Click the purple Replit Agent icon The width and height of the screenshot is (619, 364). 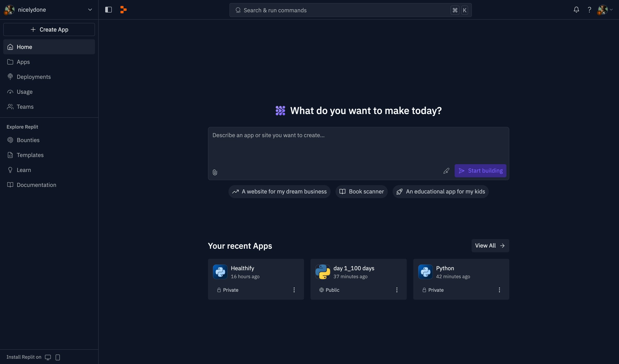[x=280, y=111]
